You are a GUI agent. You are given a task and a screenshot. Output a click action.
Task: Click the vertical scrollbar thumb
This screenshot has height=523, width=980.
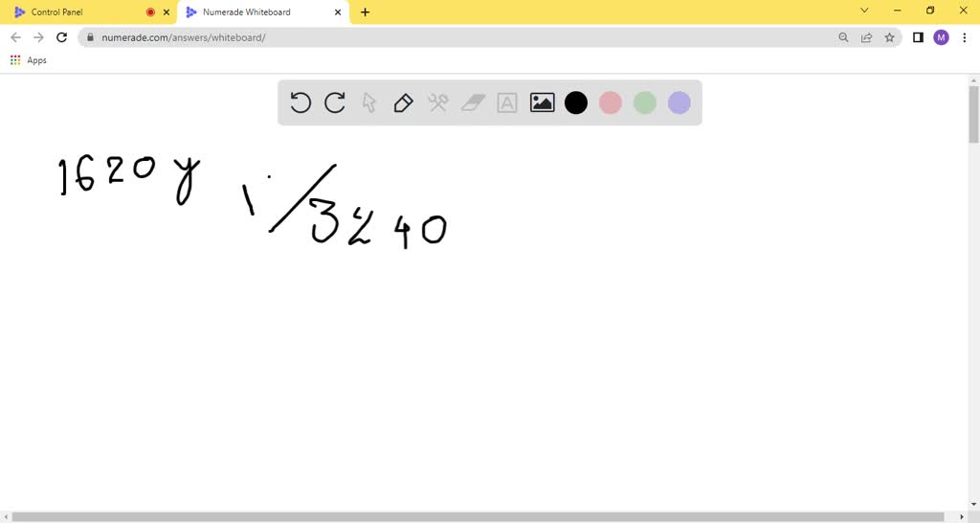click(973, 114)
